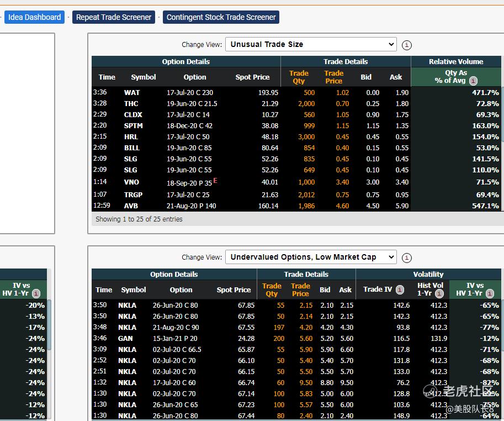Screen dimensions: 504x421
Task: Click the -77% IV vs HV value
Action: pyautogui.click(x=489, y=328)
